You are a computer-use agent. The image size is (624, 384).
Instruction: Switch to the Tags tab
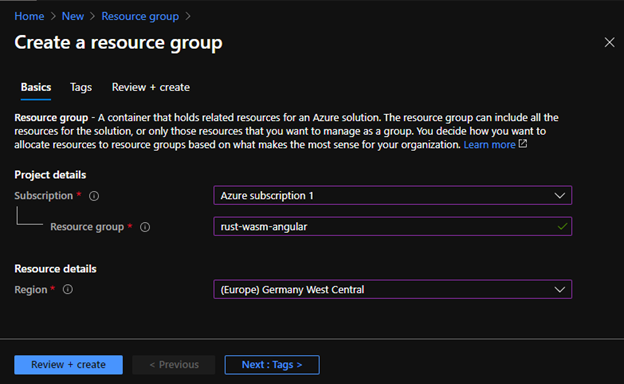(81, 87)
